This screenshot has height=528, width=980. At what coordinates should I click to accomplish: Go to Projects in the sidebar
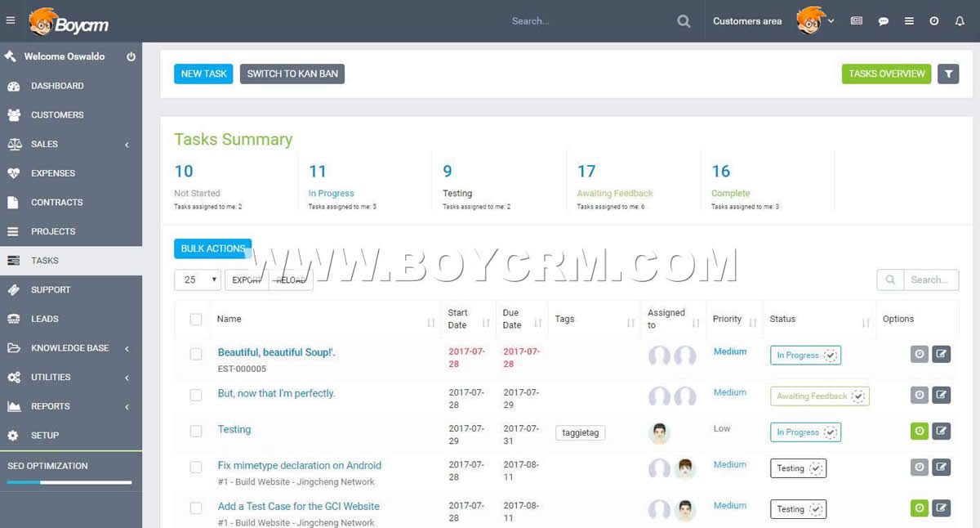[53, 231]
